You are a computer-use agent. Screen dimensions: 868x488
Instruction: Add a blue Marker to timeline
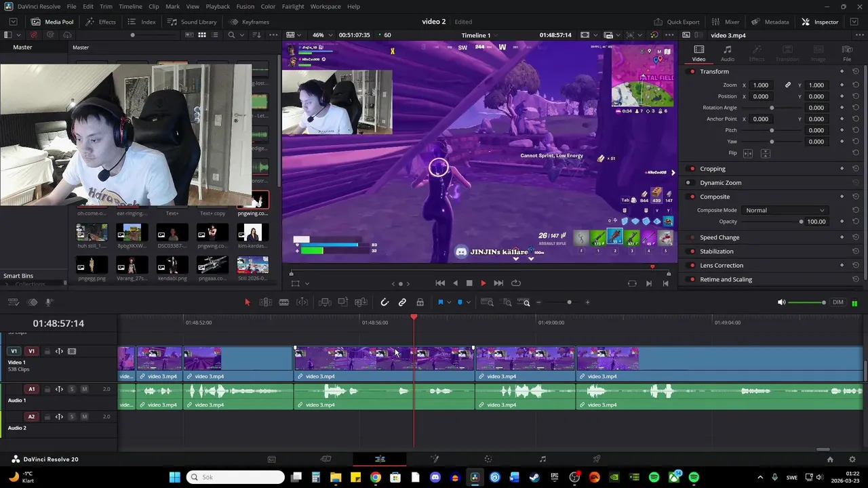point(460,302)
